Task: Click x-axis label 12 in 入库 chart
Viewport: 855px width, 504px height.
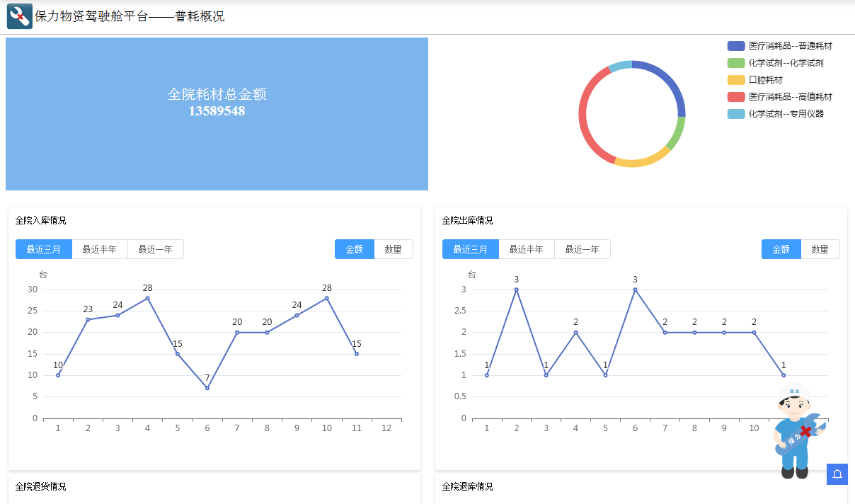Action: (x=386, y=428)
